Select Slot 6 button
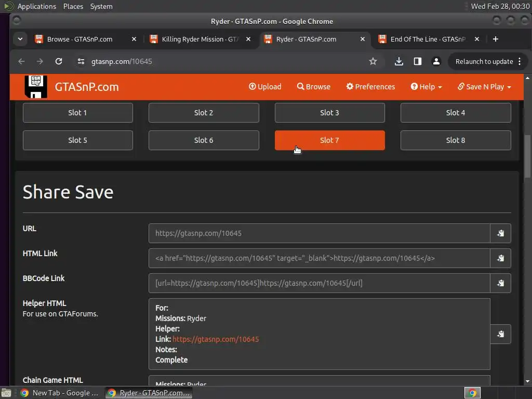This screenshot has height=399, width=532. click(204, 140)
